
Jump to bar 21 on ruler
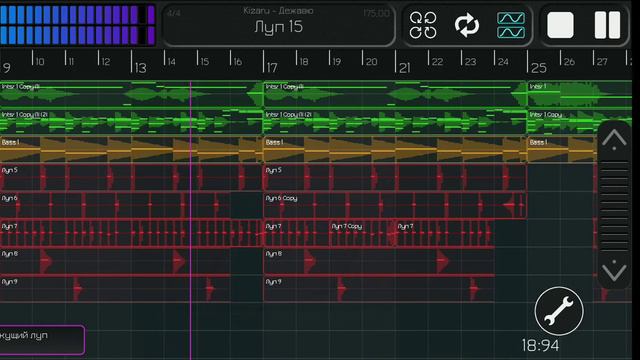tap(404, 67)
